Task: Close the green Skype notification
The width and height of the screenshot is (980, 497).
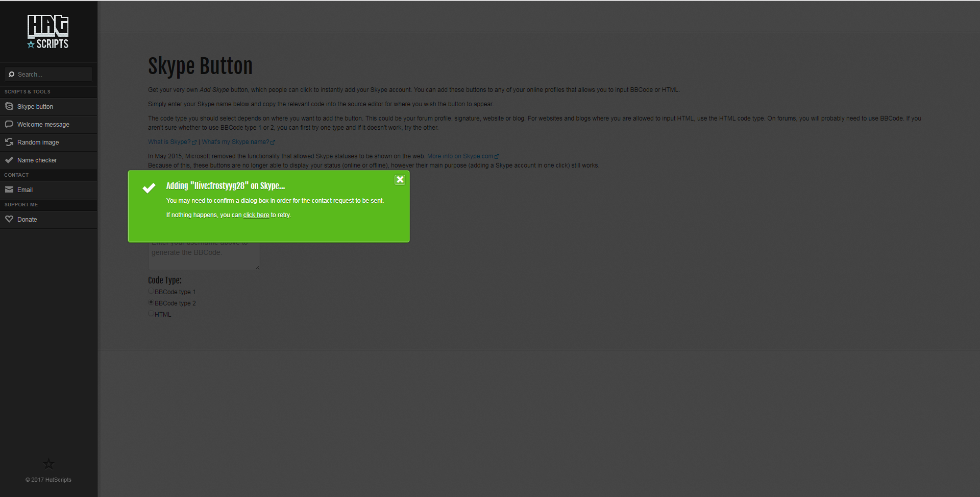Action: coord(400,180)
